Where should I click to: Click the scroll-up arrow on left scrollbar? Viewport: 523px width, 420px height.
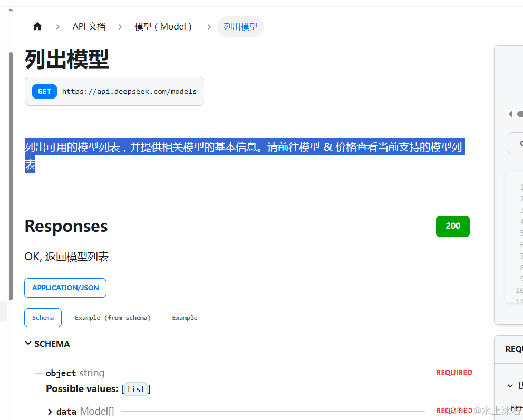11,10
